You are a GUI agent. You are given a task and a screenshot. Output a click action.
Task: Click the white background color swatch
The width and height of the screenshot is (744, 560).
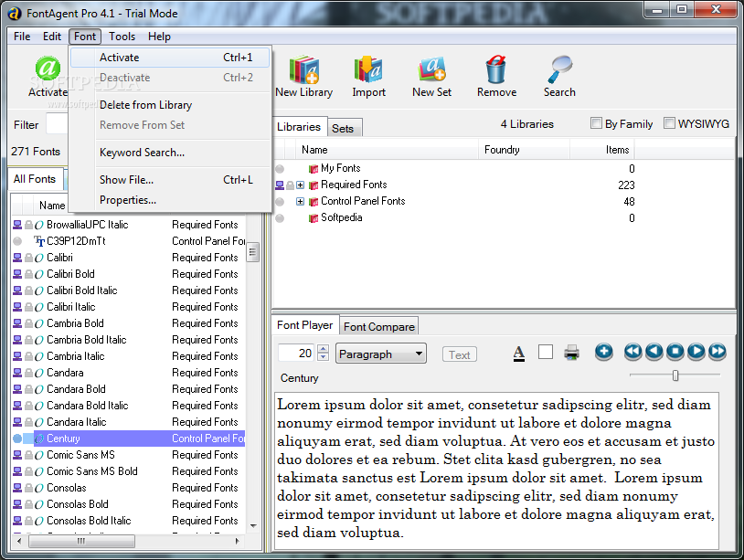click(546, 353)
